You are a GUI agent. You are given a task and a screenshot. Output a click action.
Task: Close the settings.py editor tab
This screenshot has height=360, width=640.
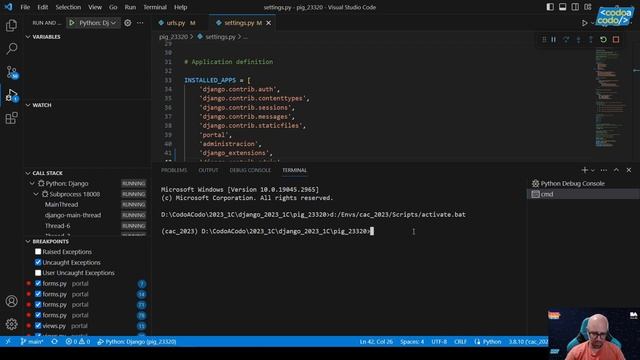coord(269,23)
